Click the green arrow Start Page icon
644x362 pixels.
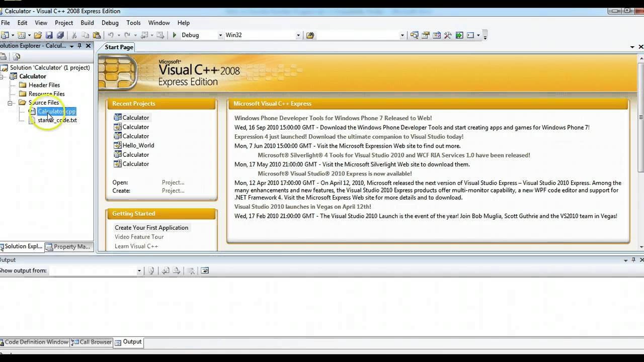click(459, 35)
